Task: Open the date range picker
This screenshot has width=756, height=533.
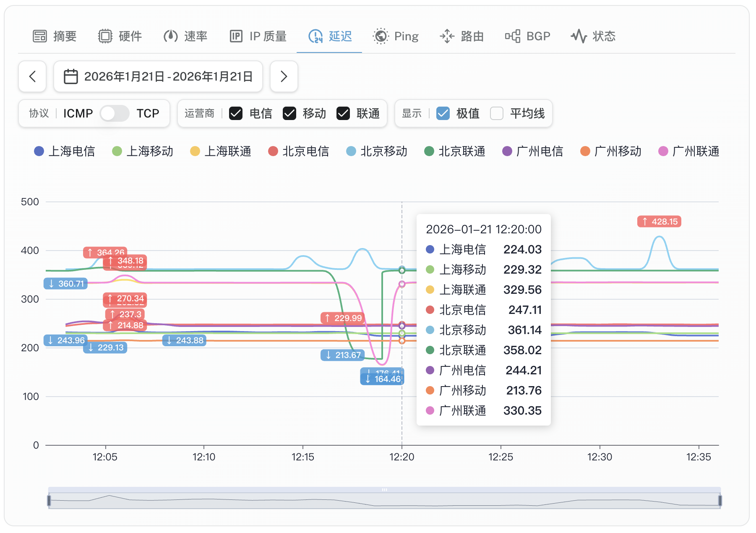Action: pyautogui.click(x=158, y=76)
